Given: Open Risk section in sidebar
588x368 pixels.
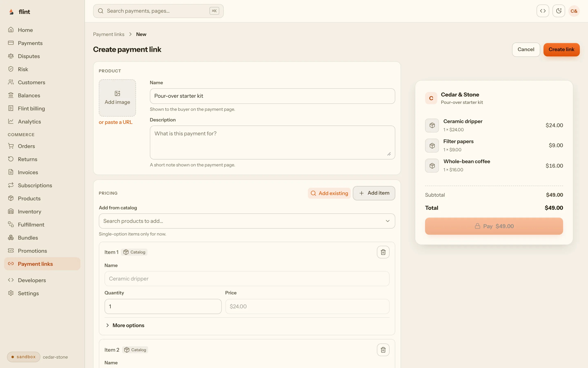Looking at the screenshot, I should point(42,69).
